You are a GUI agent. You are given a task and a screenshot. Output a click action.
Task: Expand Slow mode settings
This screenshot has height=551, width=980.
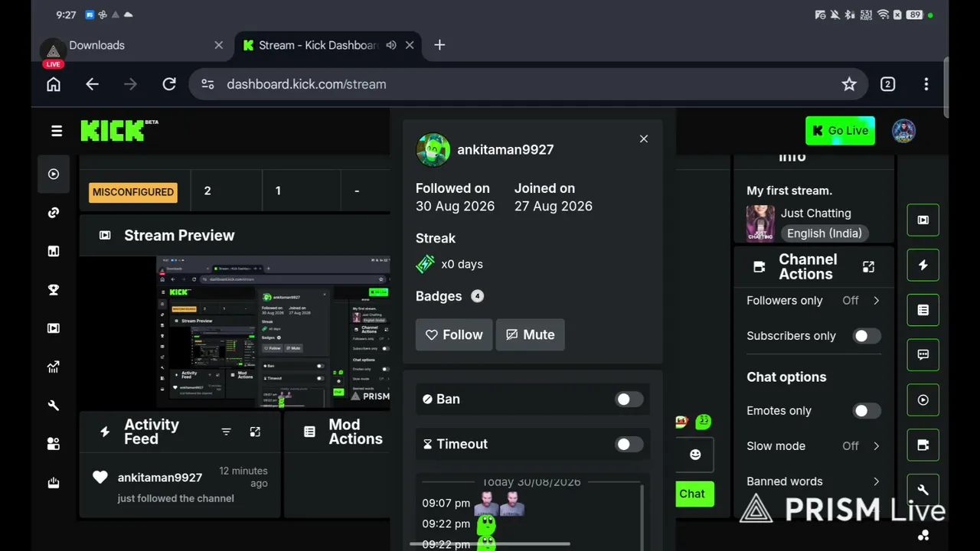click(876, 446)
